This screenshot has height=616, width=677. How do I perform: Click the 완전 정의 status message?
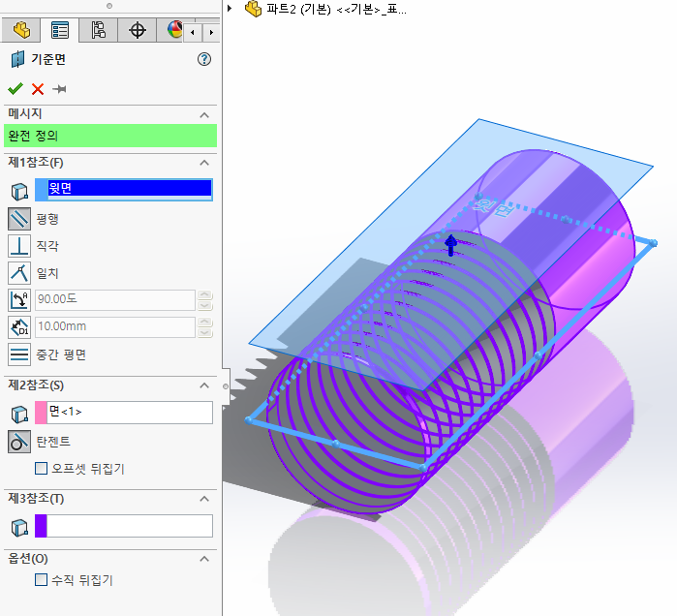[x=110, y=136]
